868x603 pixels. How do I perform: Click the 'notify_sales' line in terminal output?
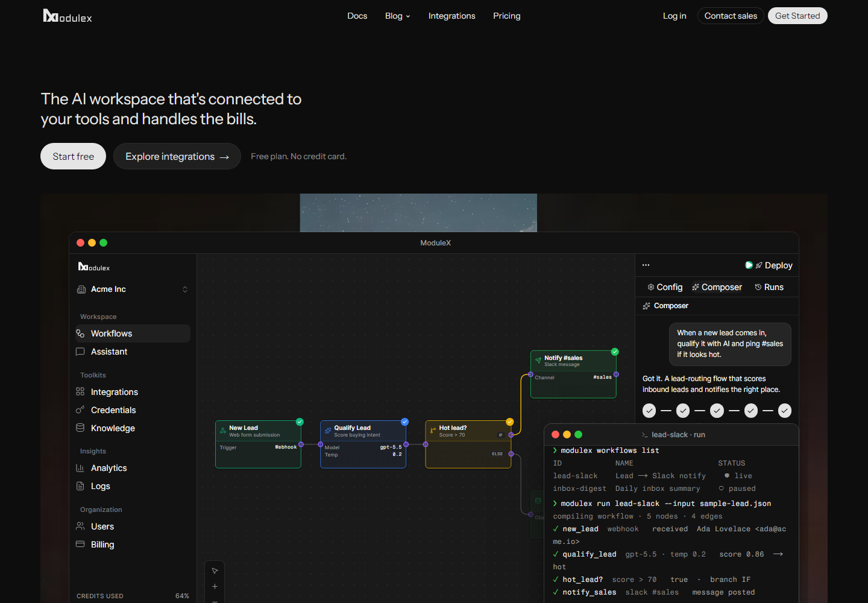(654, 592)
